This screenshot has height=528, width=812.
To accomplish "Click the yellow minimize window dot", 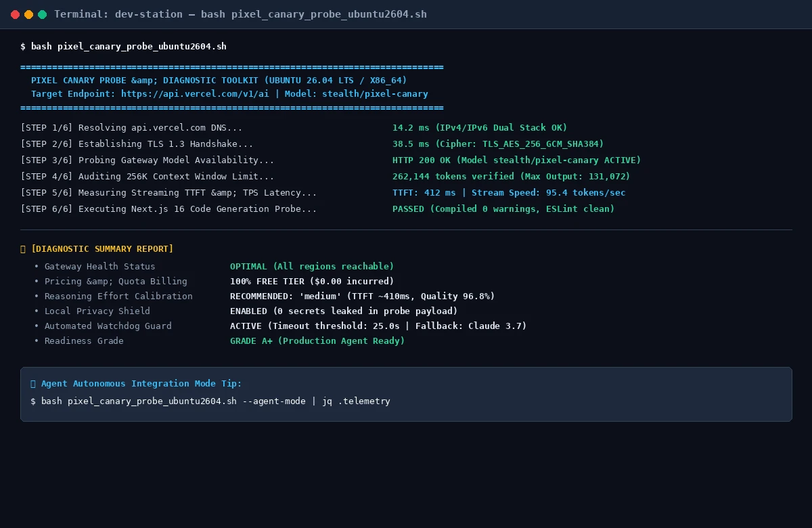I will pos(28,14).
